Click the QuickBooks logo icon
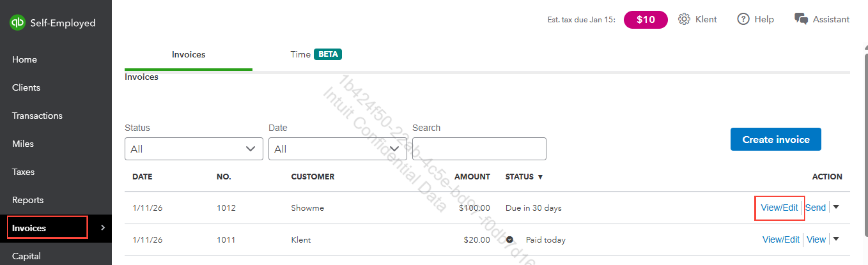Screen dimensions: 868x265 click(x=18, y=23)
